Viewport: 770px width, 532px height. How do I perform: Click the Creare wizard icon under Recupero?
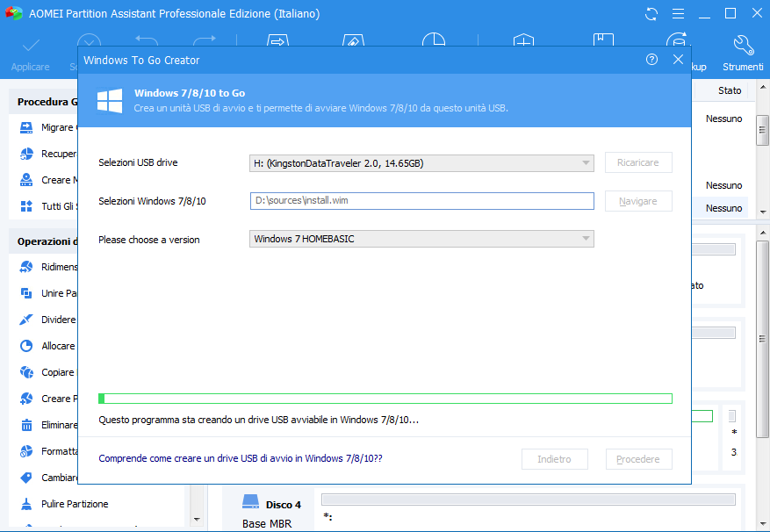(26, 180)
